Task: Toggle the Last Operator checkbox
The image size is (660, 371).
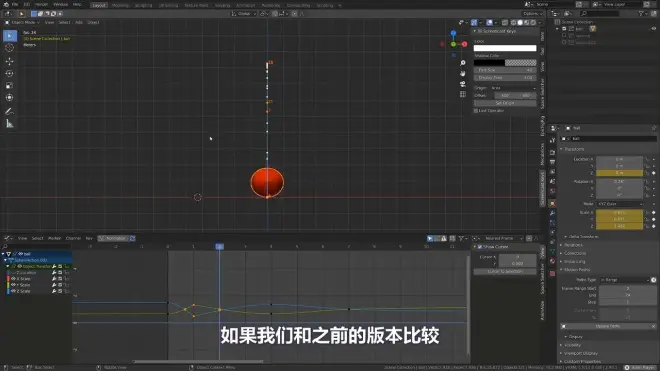Action: tap(476, 111)
